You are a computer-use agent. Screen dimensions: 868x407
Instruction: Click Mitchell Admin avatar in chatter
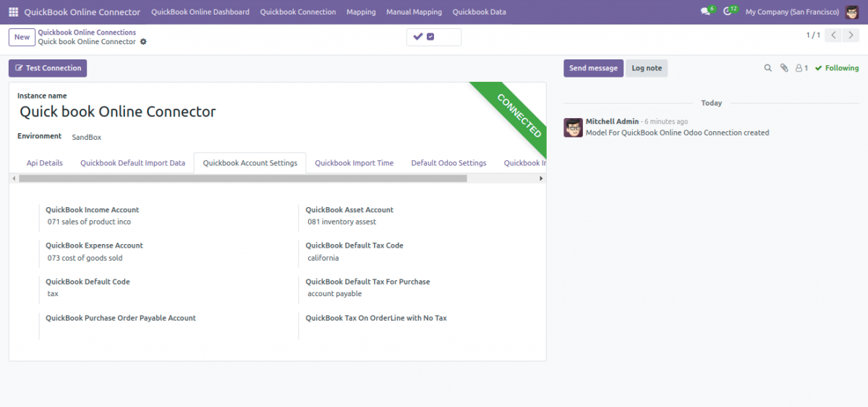coord(573,128)
